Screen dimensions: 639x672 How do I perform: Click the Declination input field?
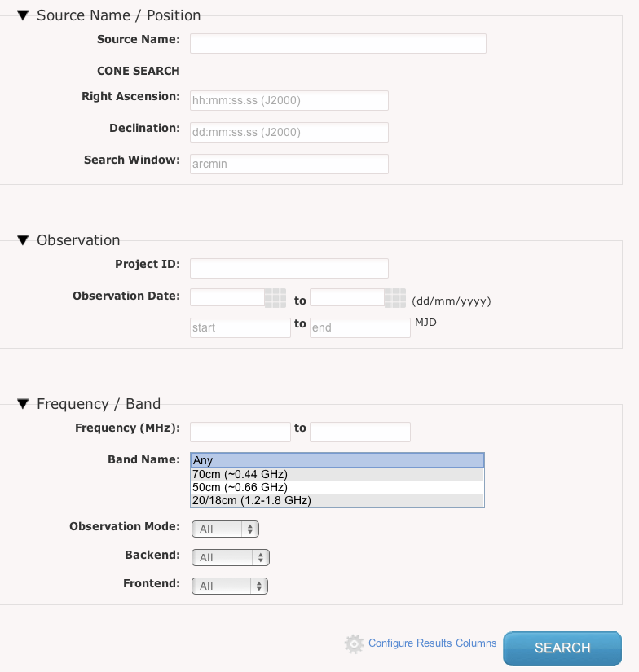click(x=289, y=132)
